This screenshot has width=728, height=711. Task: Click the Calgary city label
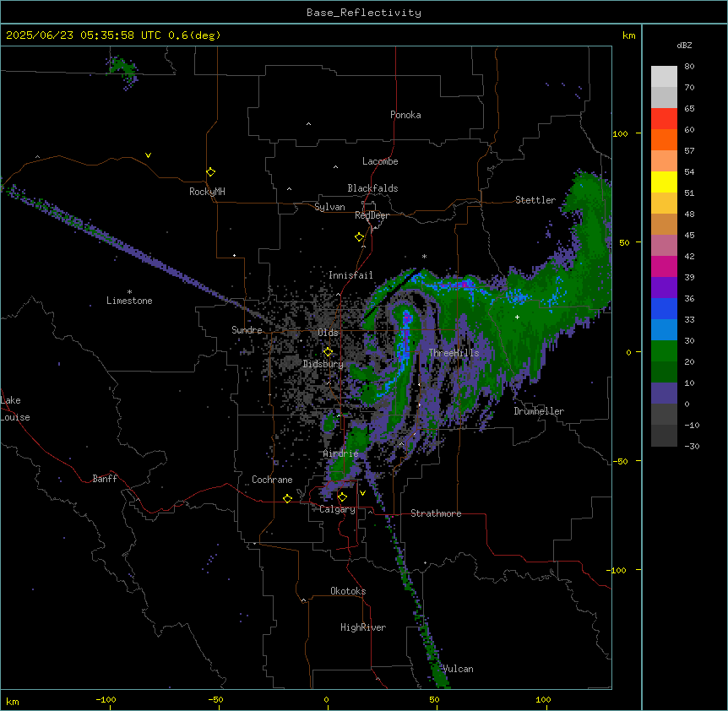(x=337, y=509)
